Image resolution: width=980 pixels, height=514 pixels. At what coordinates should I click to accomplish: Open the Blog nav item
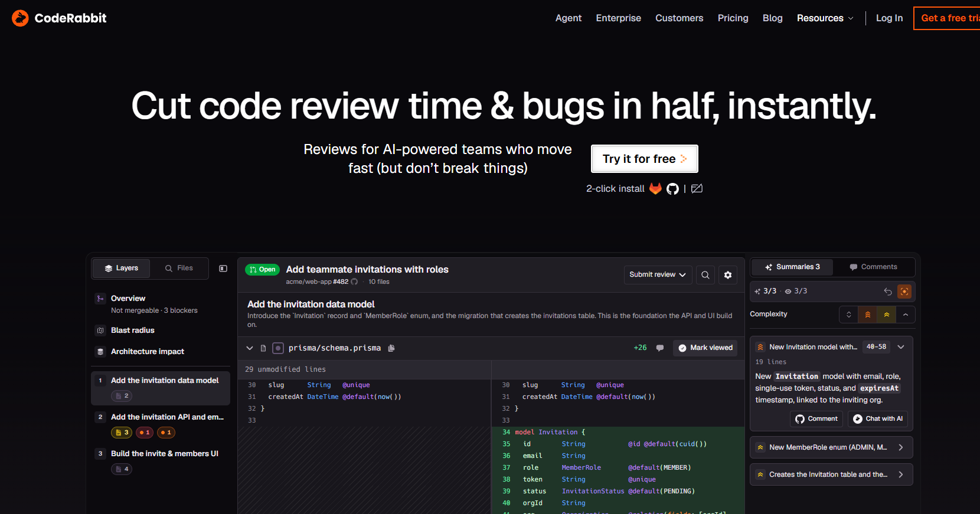tap(773, 18)
